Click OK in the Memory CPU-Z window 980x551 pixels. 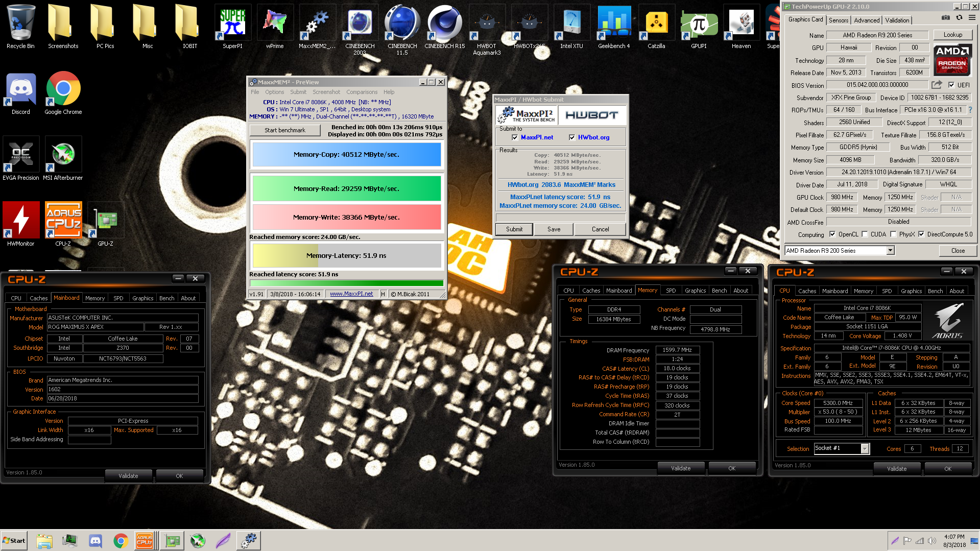pyautogui.click(x=732, y=468)
